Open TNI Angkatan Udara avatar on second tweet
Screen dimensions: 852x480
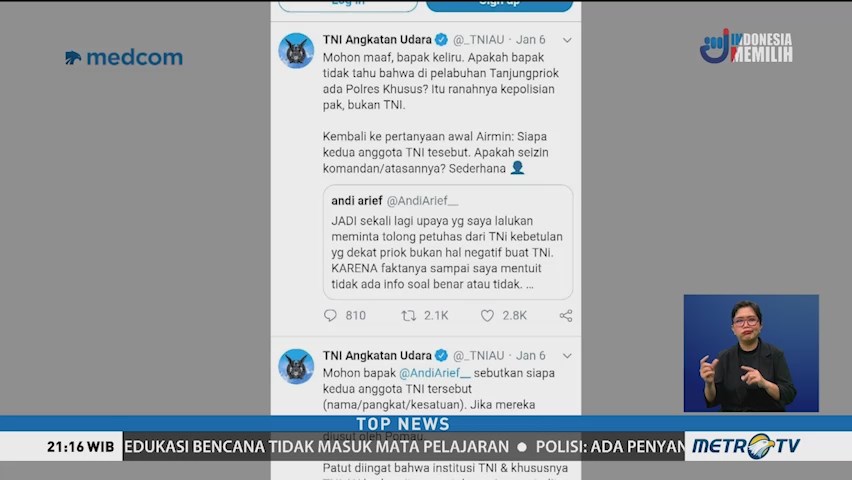point(296,366)
